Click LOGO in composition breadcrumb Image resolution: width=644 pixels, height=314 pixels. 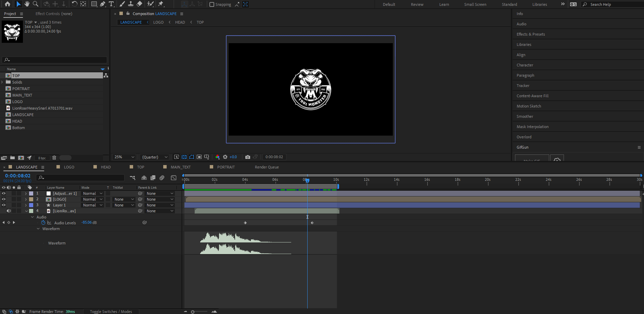pyautogui.click(x=158, y=22)
